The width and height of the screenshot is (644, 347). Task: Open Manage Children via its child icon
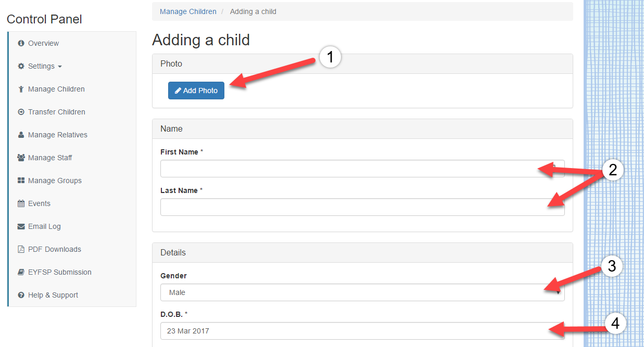pyautogui.click(x=21, y=89)
